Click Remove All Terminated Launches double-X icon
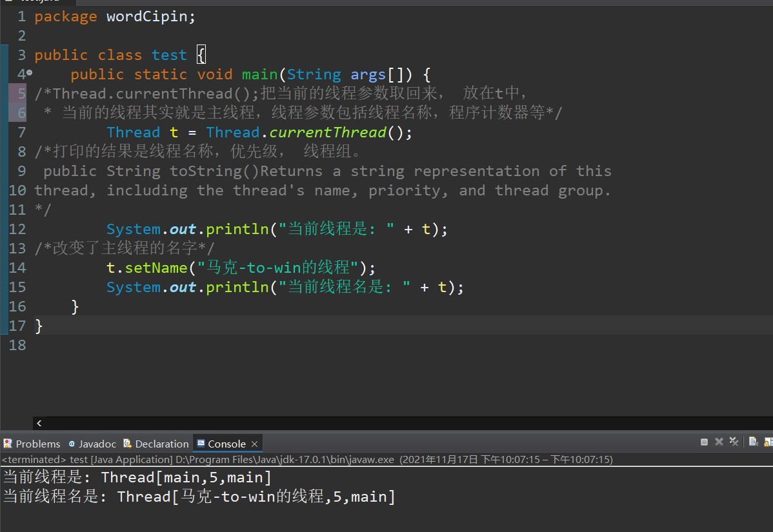This screenshot has width=773, height=532. coord(734,442)
